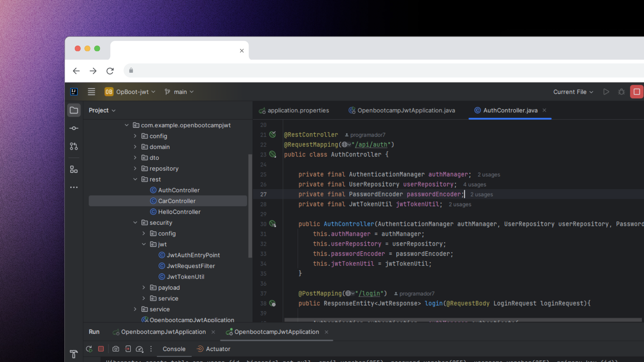Collapse the rest folder
644x362 pixels.
[x=135, y=179]
